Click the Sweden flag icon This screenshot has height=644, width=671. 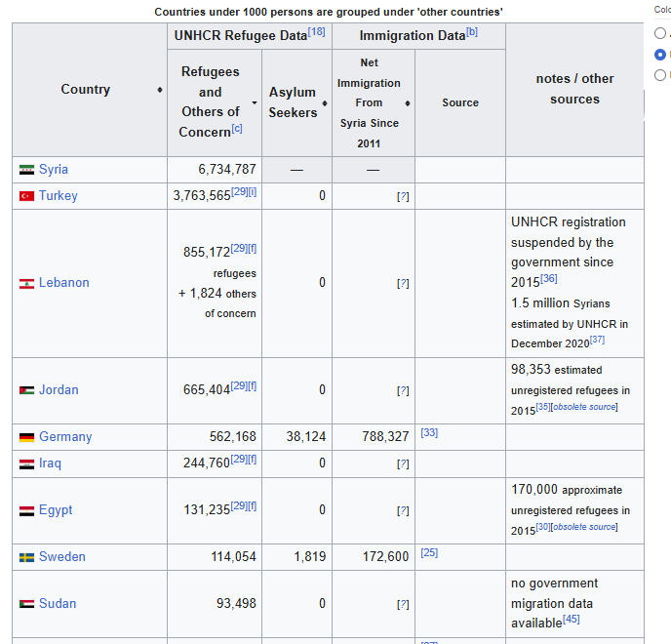pos(26,557)
